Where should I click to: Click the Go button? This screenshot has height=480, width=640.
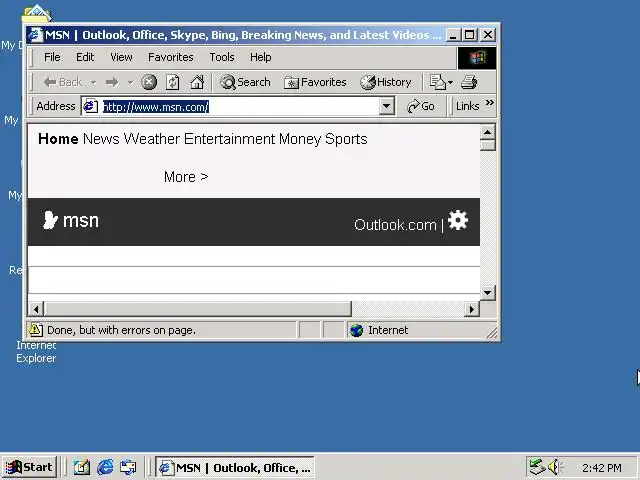coord(421,107)
